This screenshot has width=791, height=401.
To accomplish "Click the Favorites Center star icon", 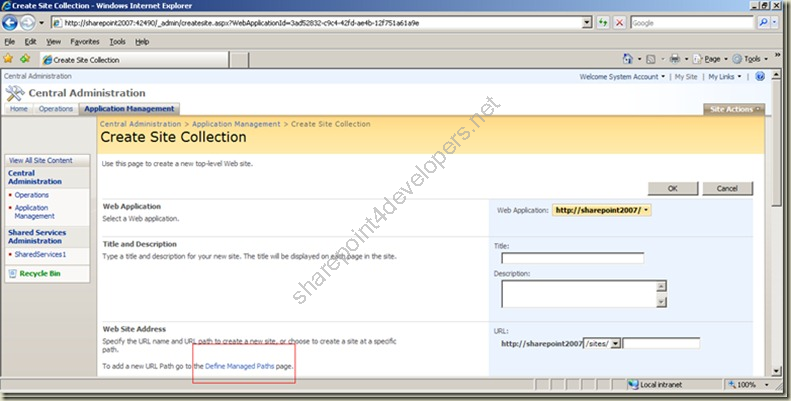I will 8,59.
